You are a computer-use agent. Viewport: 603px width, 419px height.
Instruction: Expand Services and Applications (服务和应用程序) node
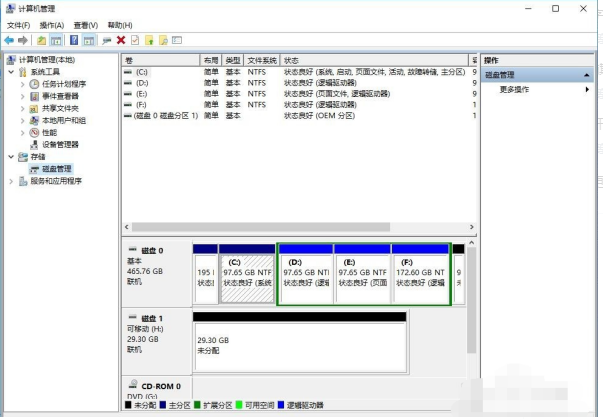pos(11,181)
